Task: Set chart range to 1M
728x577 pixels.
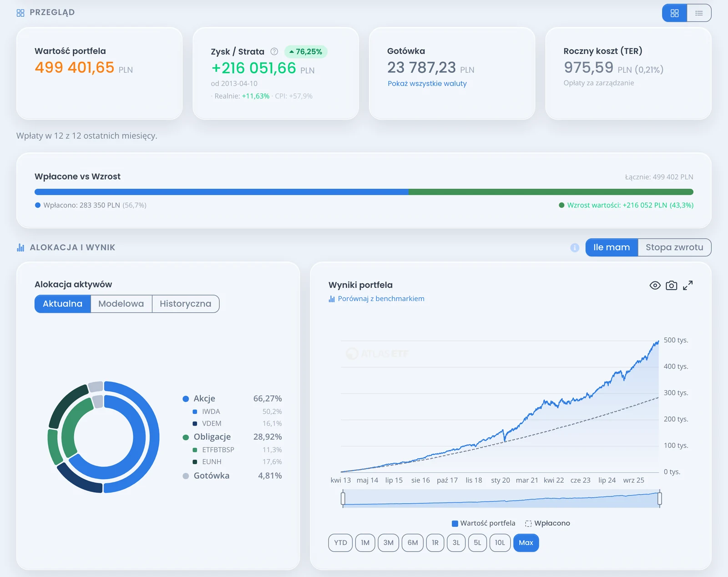Action: (365, 543)
